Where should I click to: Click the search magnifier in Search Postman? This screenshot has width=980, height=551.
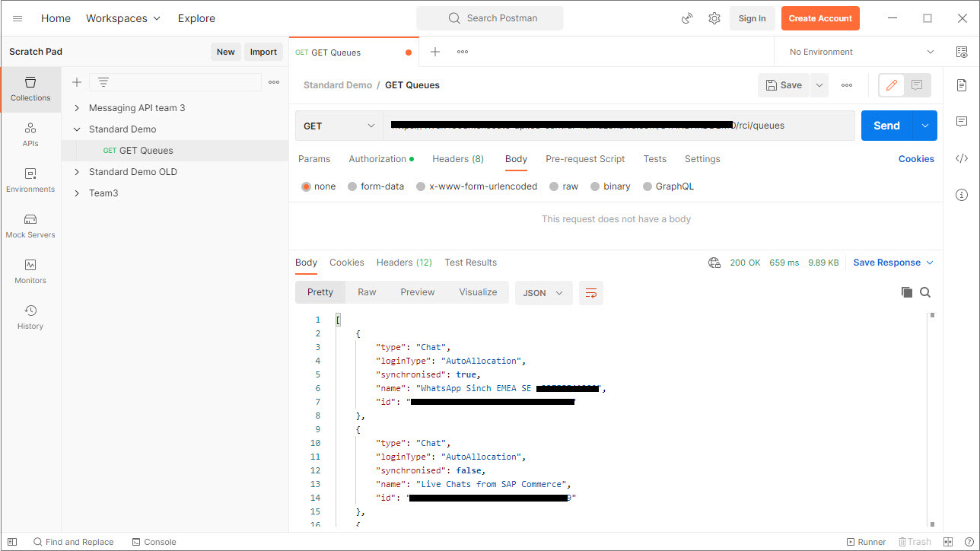pyautogui.click(x=454, y=18)
